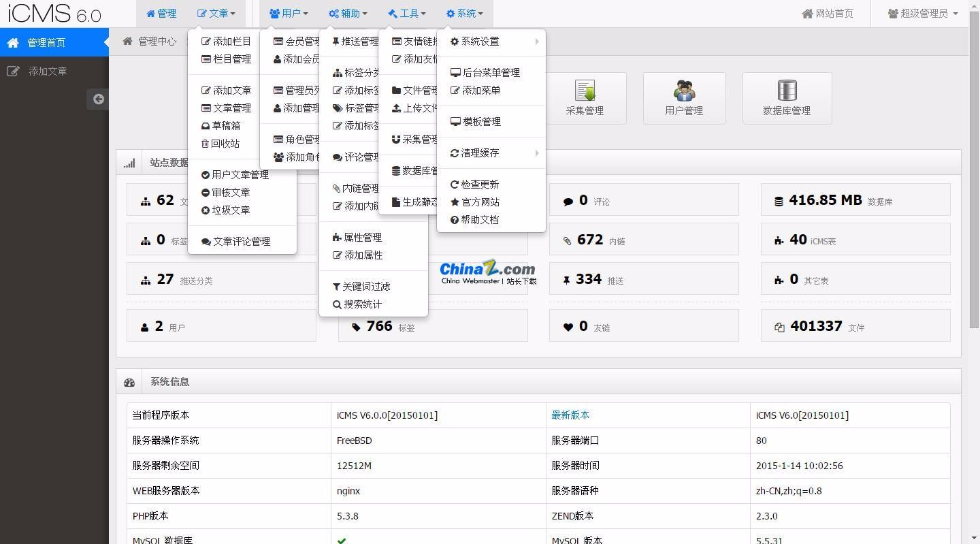Choose 用户文章管理 menu entry
The width and height of the screenshot is (980, 544).
242,175
